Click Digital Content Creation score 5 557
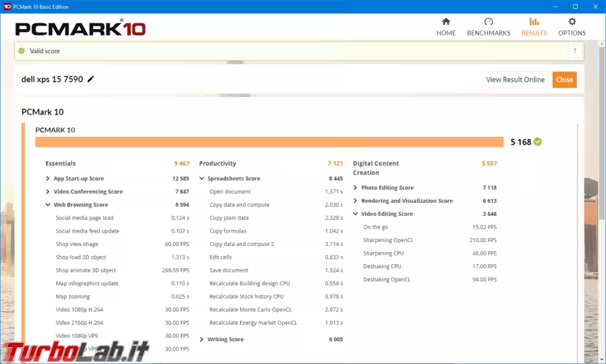This screenshot has height=364, width=606. point(489,164)
